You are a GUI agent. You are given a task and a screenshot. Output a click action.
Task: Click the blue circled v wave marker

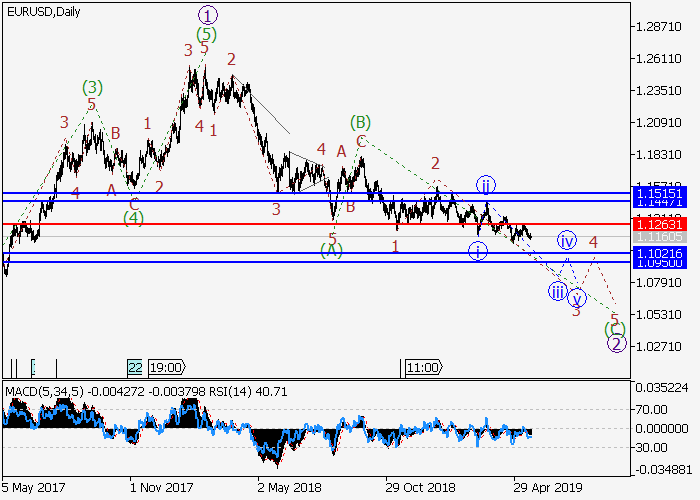click(x=576, y=297)
